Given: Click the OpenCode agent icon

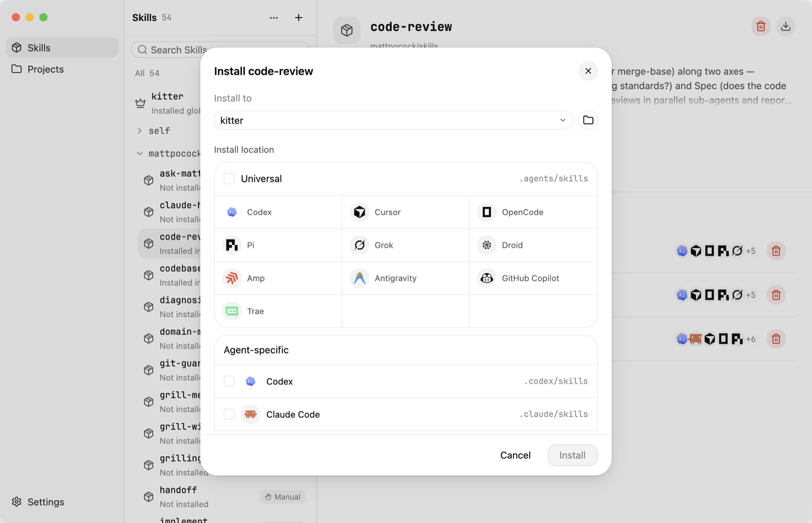Looking at the screenshot, I should (487, 212).
